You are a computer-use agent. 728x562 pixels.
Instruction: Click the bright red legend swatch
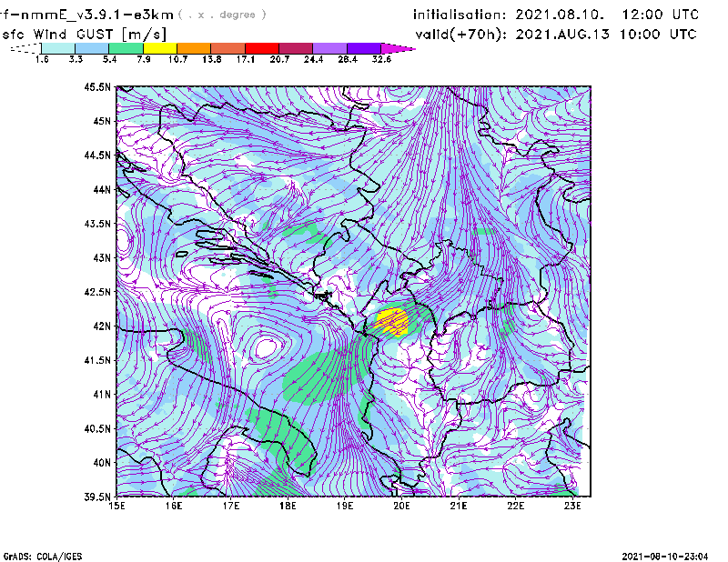[262, 48]
